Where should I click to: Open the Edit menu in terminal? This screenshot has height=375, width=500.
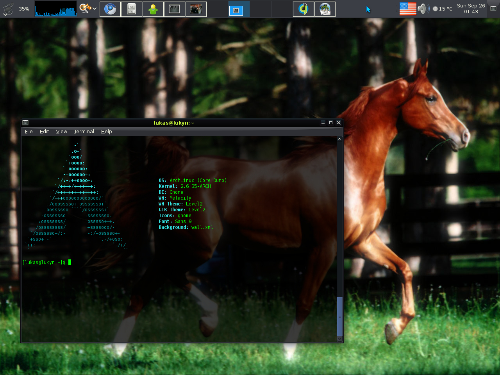coord(44,132)
